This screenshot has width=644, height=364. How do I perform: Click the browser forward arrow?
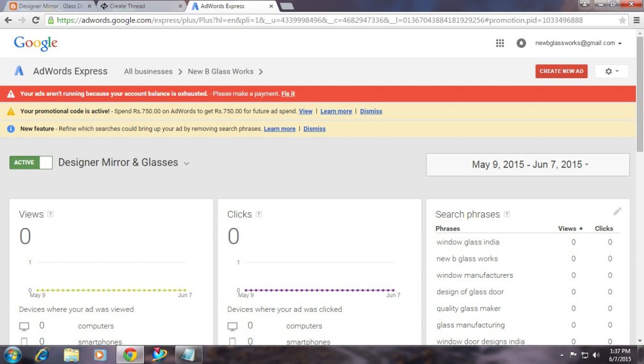[x=22, y=20]
